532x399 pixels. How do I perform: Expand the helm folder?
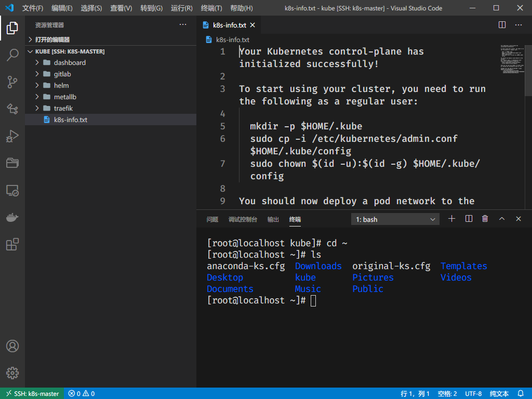click(x=111, y=86)
